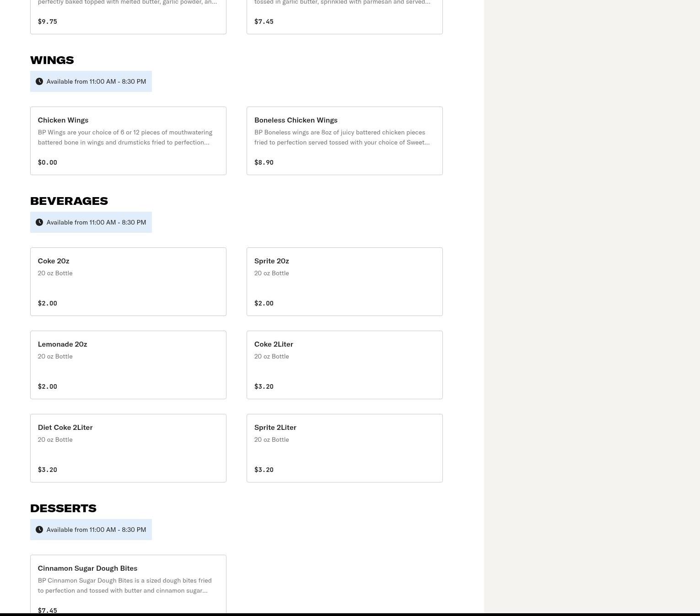The height and width of the screenshot is (616, 700).
Task: Click 20 oz Bottle text under Sprite 2Liter
Action: coord(272,439)
